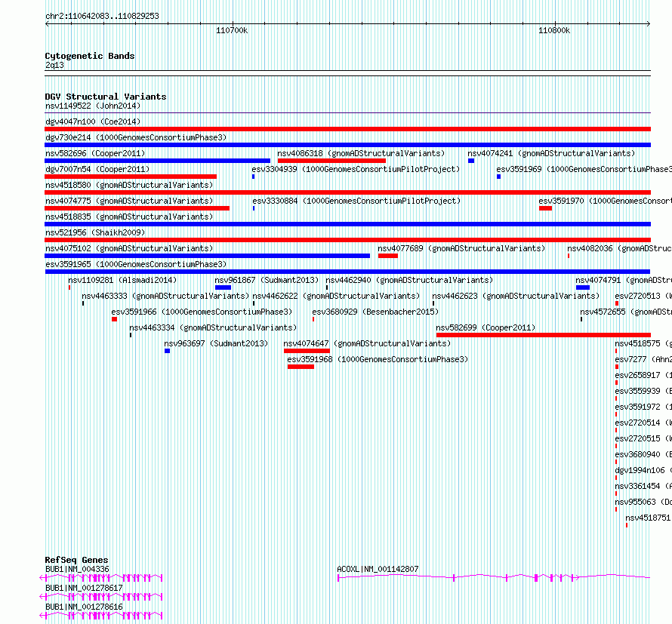Screen dimensions: 672x624
Task: Select the dgv4047n100 (Coe2014) red bar
Action: 347,129
